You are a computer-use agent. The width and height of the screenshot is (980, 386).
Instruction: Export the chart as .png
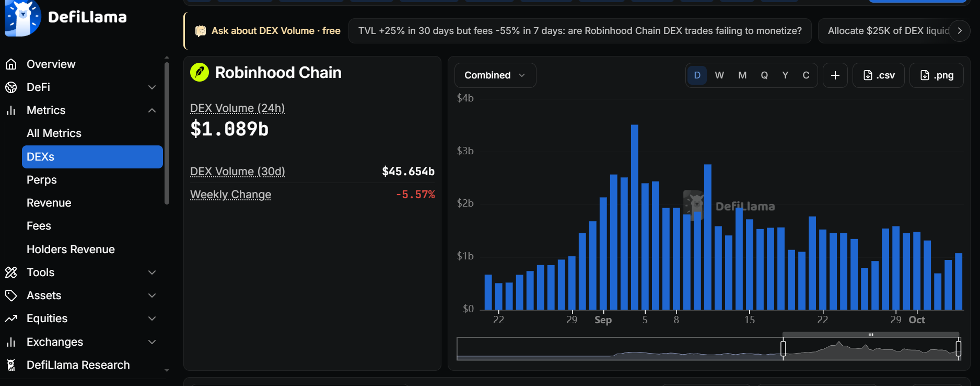coord(937,75)
